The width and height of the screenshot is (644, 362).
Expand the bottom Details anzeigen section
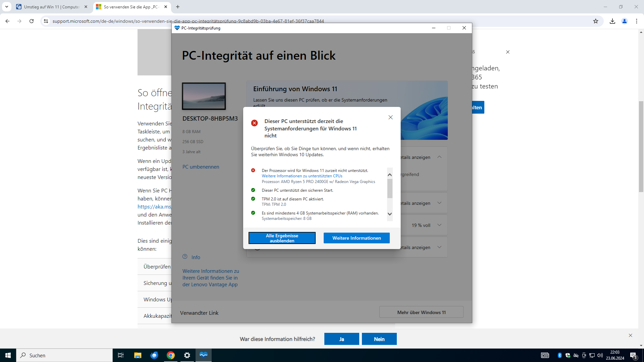[x=439, y=247]
